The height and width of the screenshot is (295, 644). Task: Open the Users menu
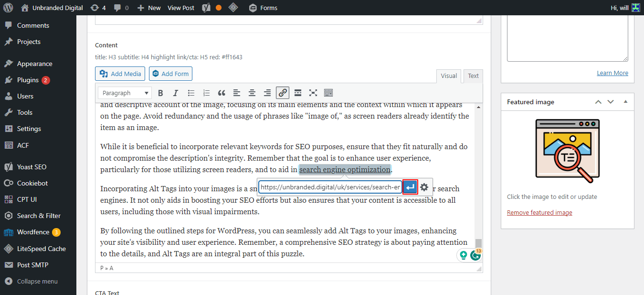tap(25, 96)
